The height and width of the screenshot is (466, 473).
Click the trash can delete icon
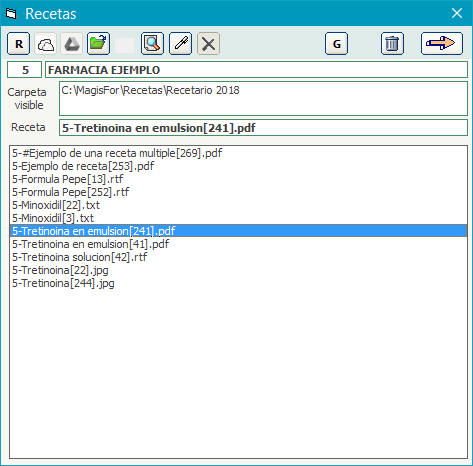[392, 44]
